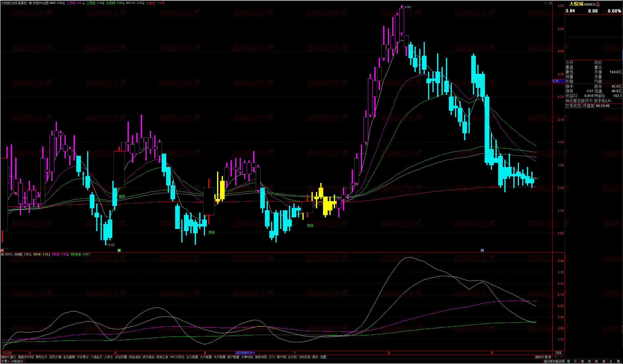623x364 pixels.
Task: Click the 减 marker icon on the chart
Action: [119, 250]
